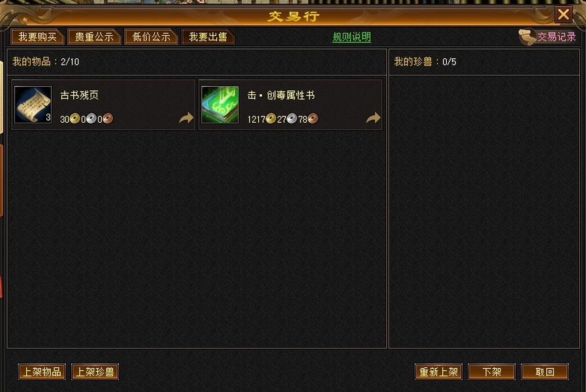Viewport: 586px width, 392px height.
Task: Switch to the 低价公示 tab
Action: [151, 37]
